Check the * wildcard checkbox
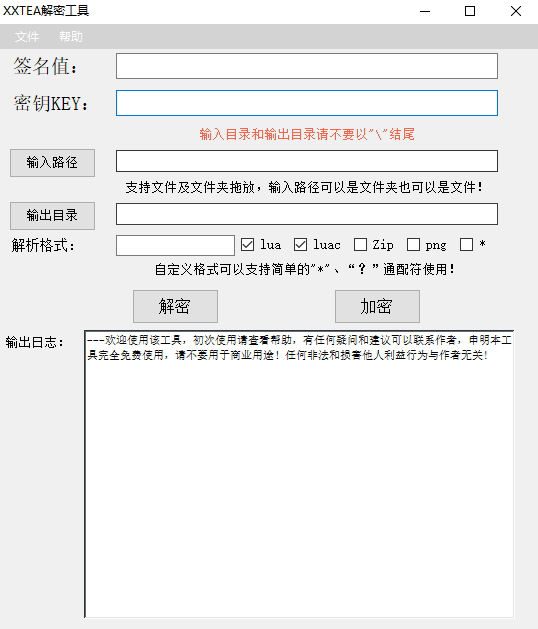The width and height of the screenshot is (538, 629). click(x=466, y=245)
